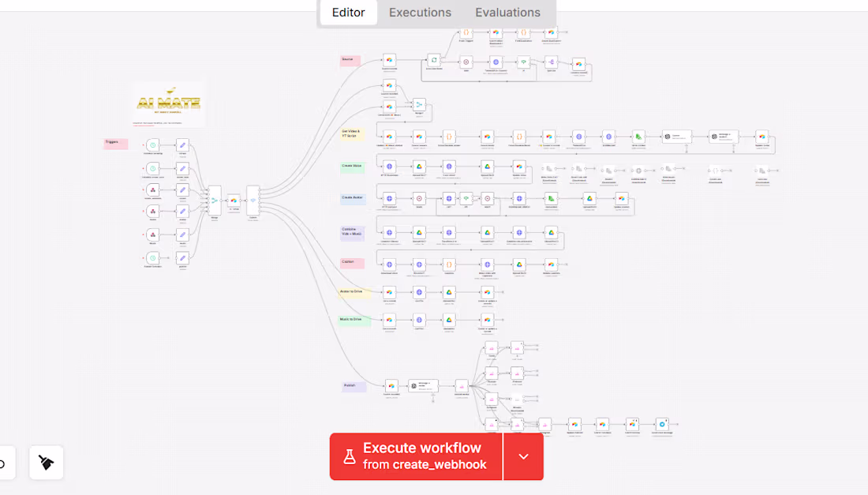Screen dimensions: 868x495
Task: Expand the Execute workflow options chevron
Action: (524, 456)
